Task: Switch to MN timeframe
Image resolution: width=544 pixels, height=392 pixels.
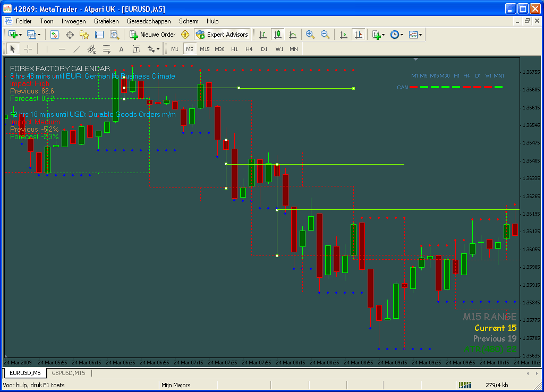Action: coord(294,49)
